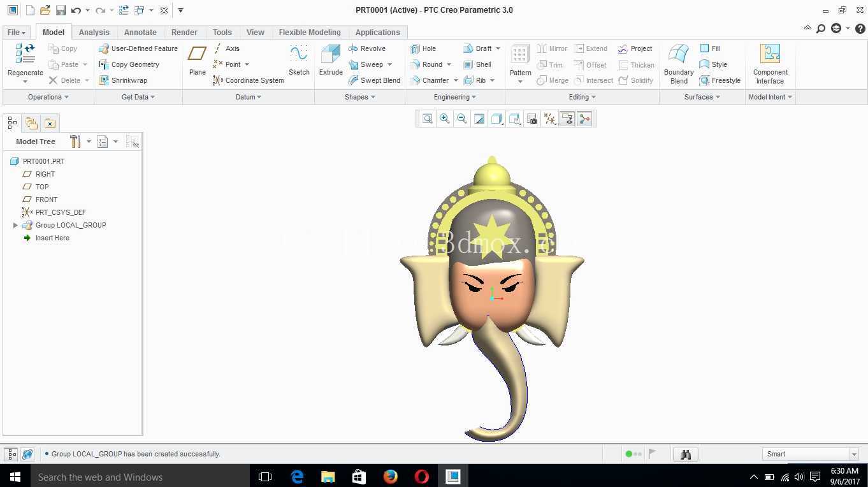
Task: Choose the Extrude tool
Action: (x=331, y=60)
